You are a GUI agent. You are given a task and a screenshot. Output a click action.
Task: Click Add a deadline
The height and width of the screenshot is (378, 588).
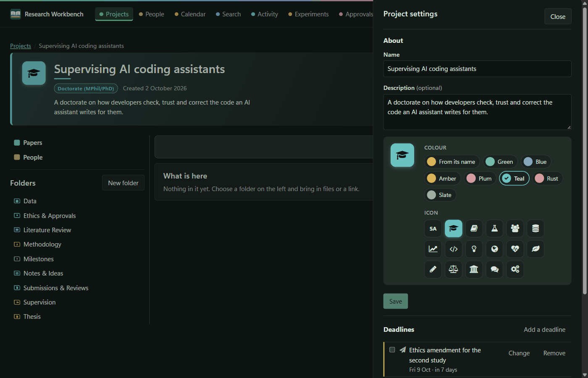pos(544,330)
